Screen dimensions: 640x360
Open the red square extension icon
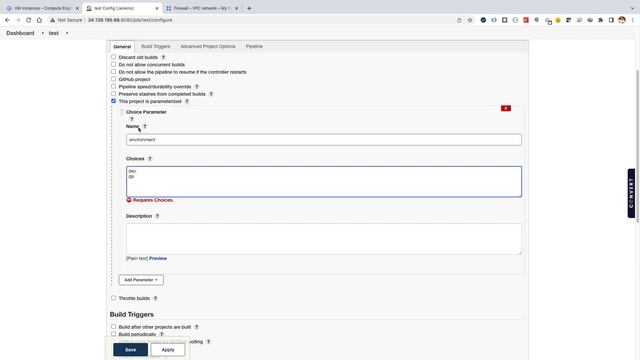click(526, 20)
